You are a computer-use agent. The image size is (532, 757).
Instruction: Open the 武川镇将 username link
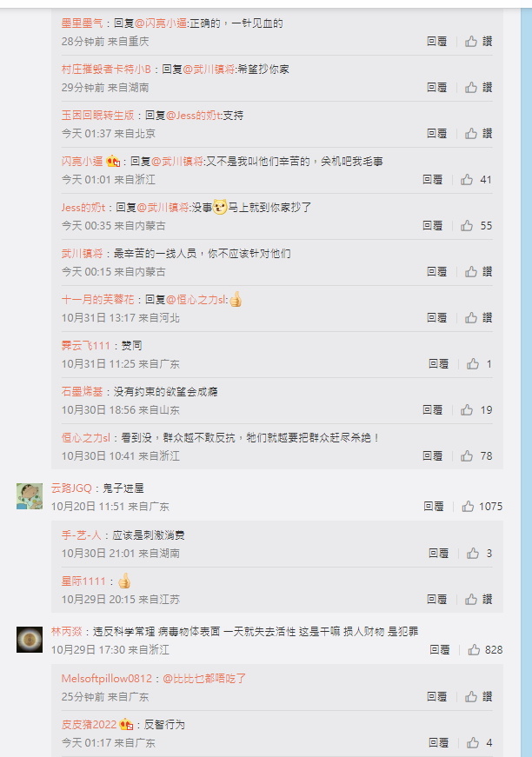click(x=82, y=254)
